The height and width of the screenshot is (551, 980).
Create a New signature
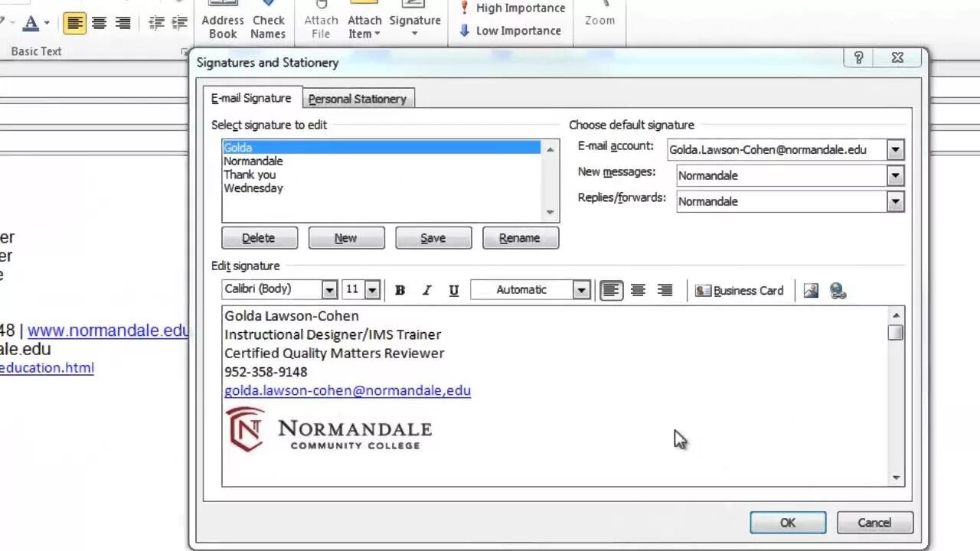346,238
